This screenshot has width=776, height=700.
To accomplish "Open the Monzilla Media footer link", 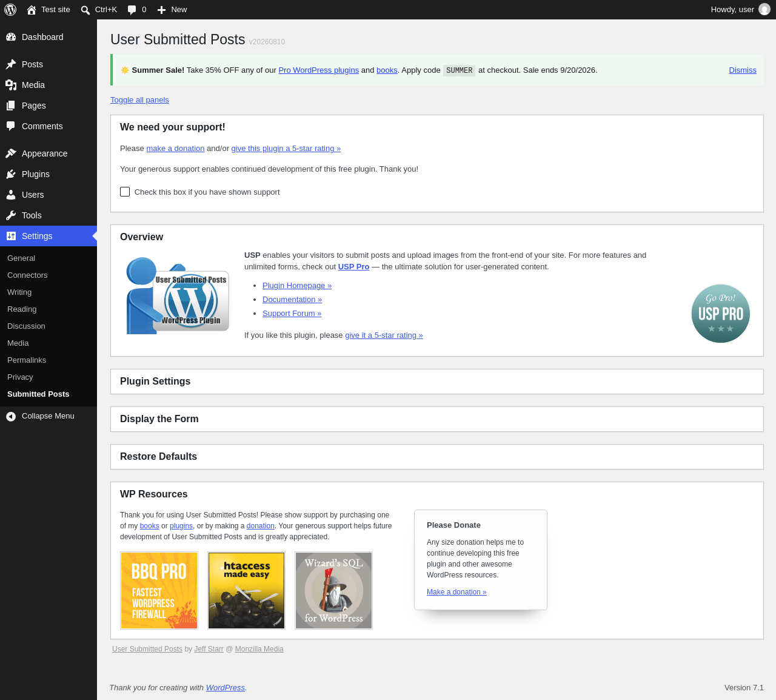I will tap(259, 649).
